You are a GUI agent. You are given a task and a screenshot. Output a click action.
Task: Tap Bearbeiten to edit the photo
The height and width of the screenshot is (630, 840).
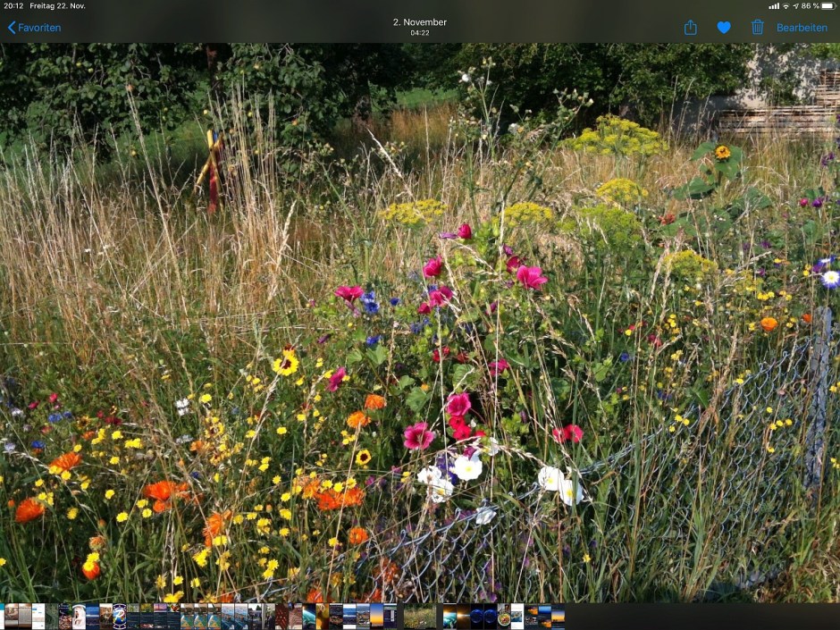tap(802, 28)
